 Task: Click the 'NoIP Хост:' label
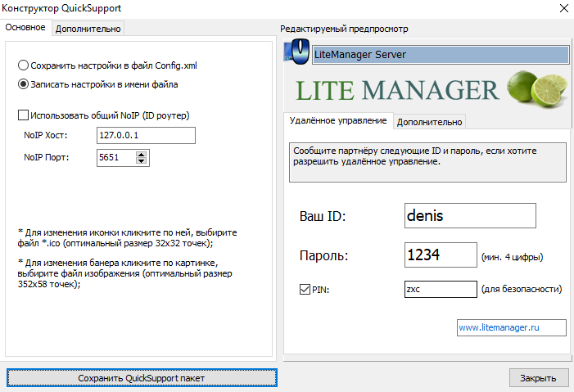point(46,135)
